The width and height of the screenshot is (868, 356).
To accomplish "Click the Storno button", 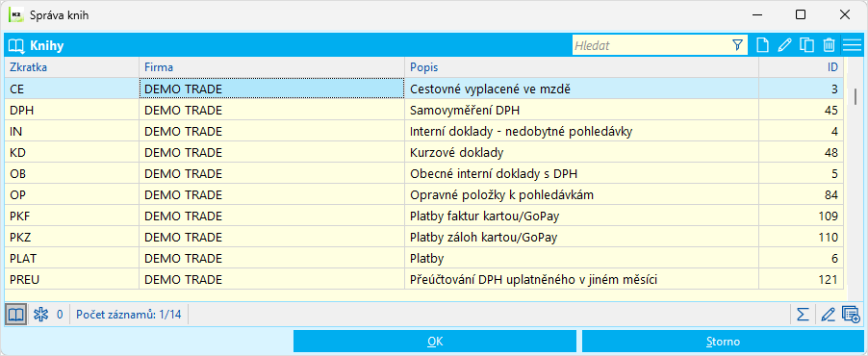I will pyautogui.click(x=723, y=342).
